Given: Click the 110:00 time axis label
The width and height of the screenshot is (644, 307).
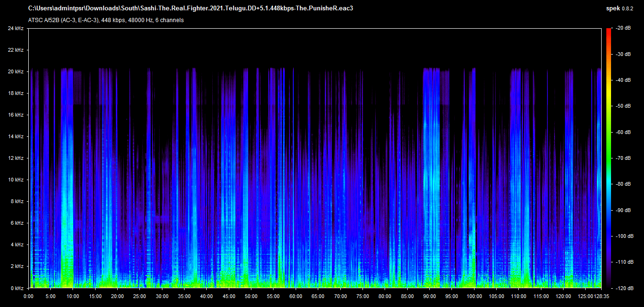Looking at the screenshot, I should point(519,296).
